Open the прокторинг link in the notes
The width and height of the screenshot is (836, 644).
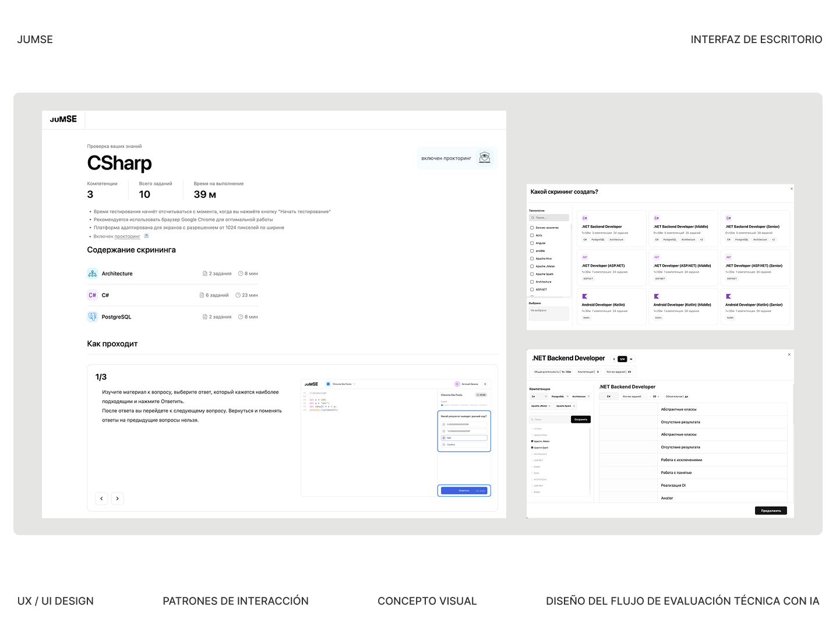click(x=127, y=236)
